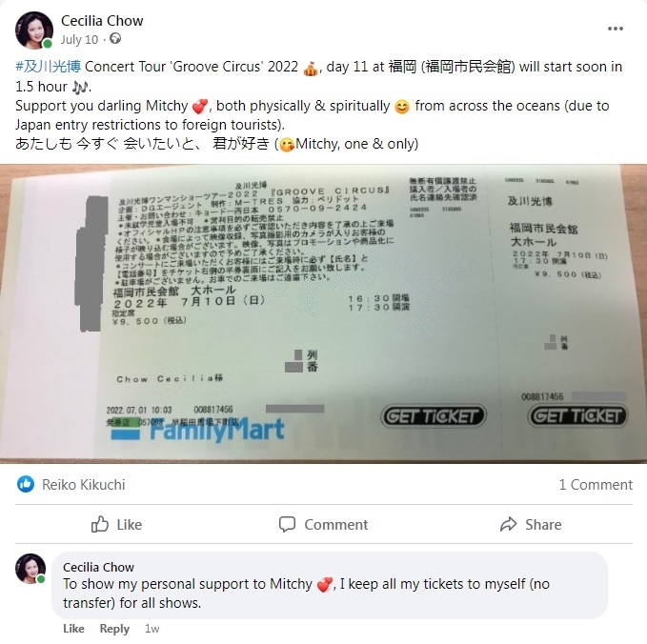View the concert ticket photo
647x644 pixels.
[x=324, y=314]
